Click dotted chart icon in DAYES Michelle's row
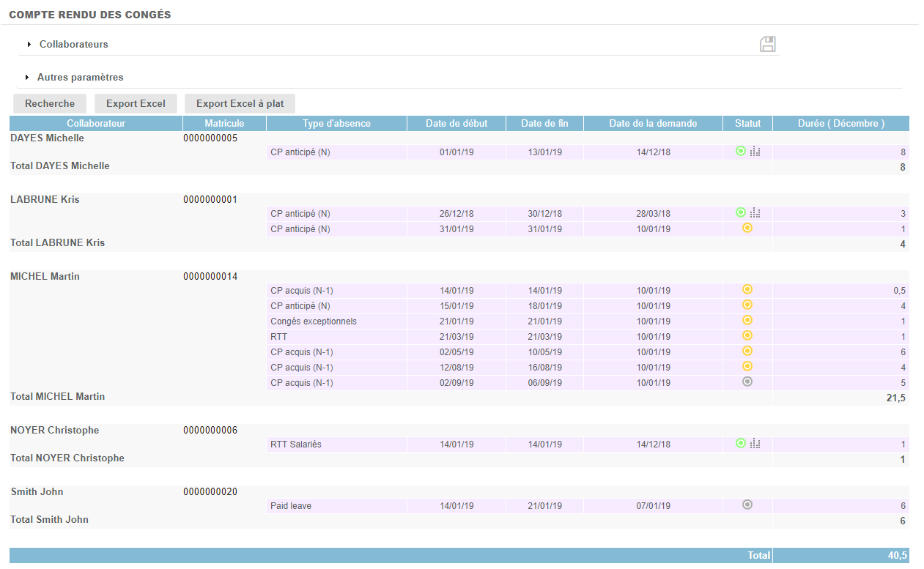 (755, 152)
